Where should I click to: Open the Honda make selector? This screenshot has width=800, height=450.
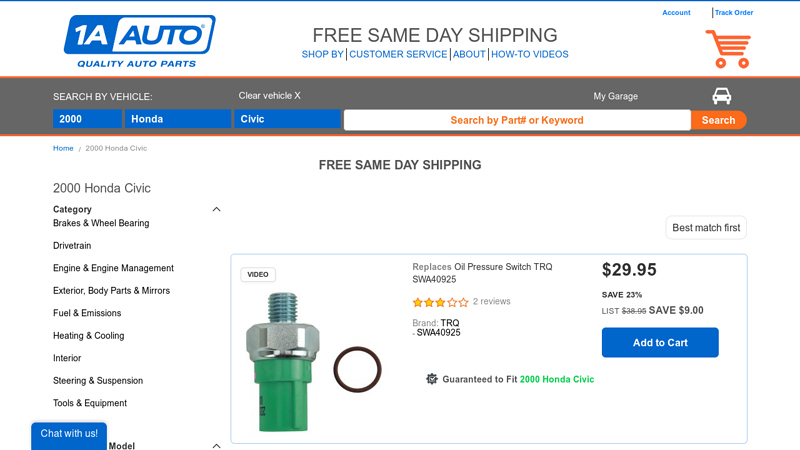[x=178, y=119]
